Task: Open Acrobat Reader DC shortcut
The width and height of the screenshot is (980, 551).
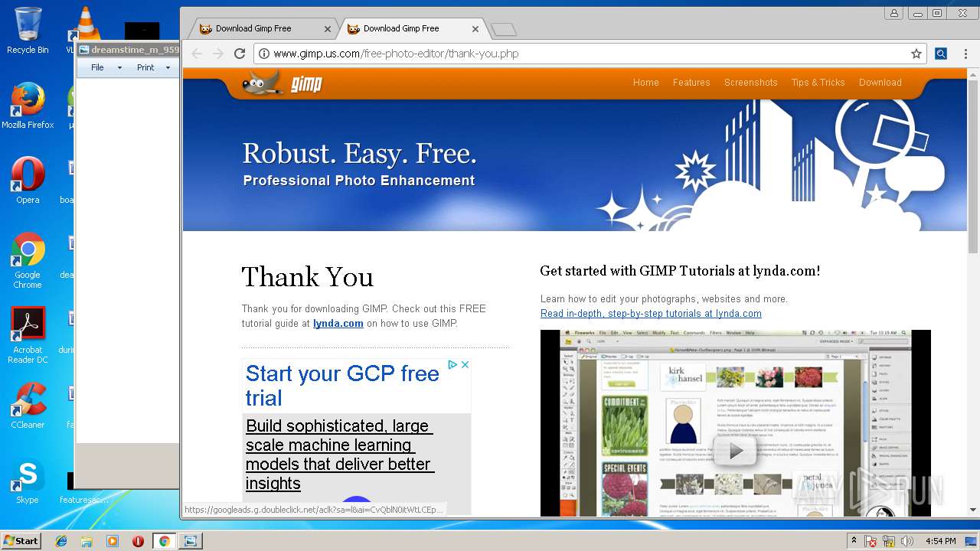Action: point(28,335)
